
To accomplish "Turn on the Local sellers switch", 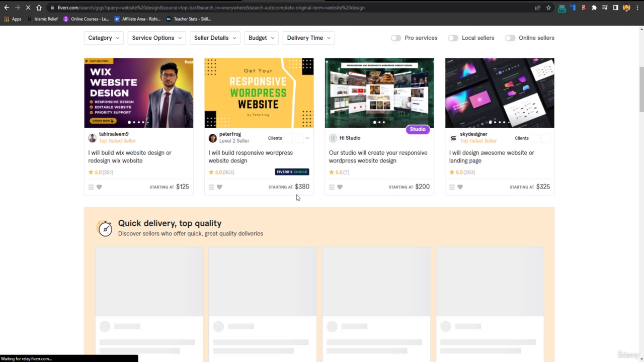I will pos(453,38).
